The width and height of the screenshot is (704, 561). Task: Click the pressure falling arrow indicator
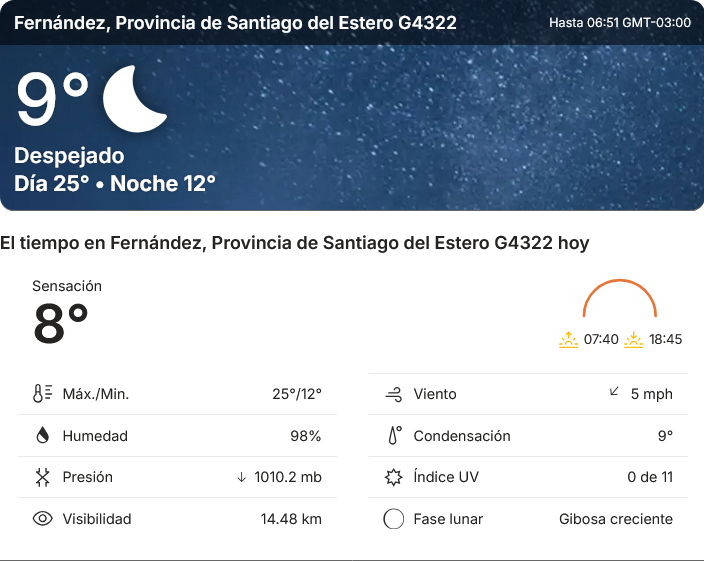(241, 477)
